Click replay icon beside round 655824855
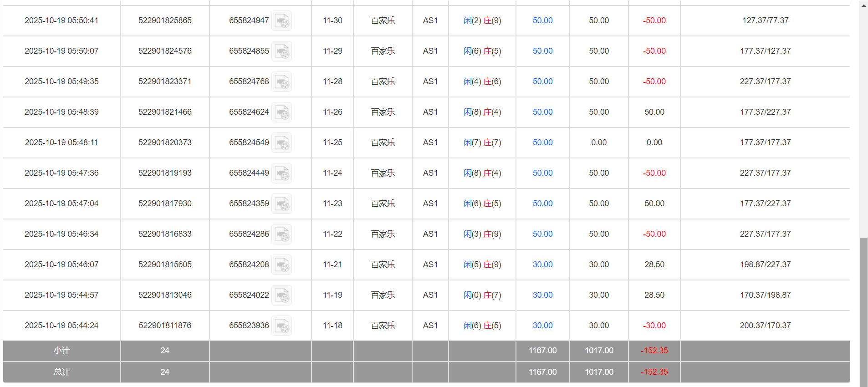The image size is (868, 387). coord(281,51)
